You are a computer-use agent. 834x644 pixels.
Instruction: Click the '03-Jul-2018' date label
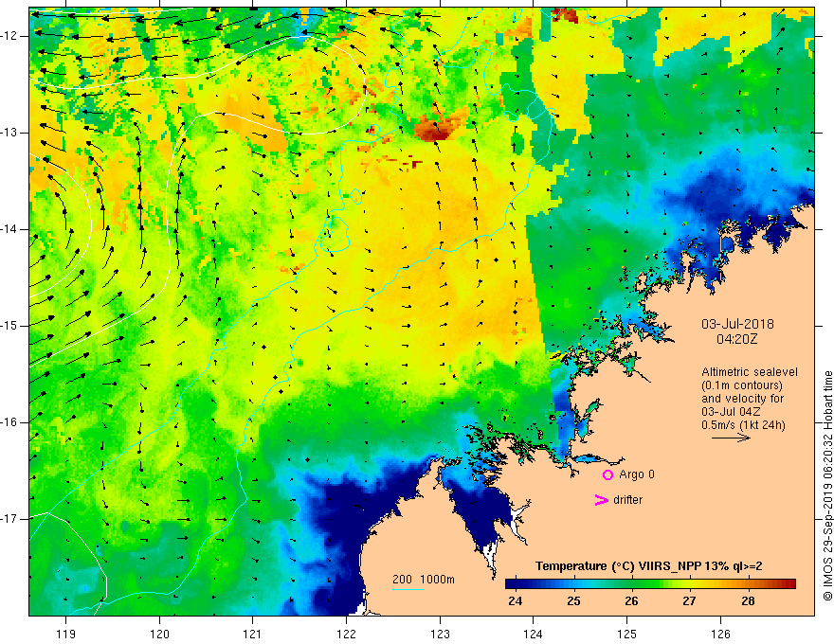pyautogui.click(x=737, y=324)
